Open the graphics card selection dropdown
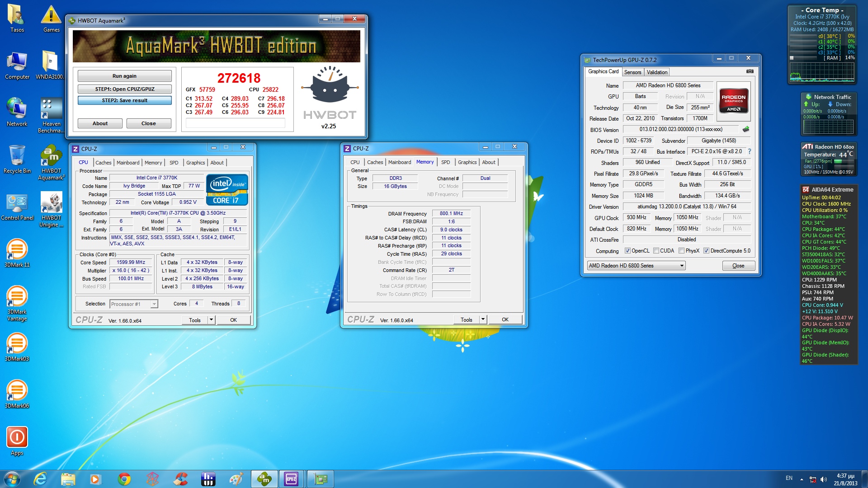Image resolution: width=868 pixels, height=488 pixels. point(636,266)
